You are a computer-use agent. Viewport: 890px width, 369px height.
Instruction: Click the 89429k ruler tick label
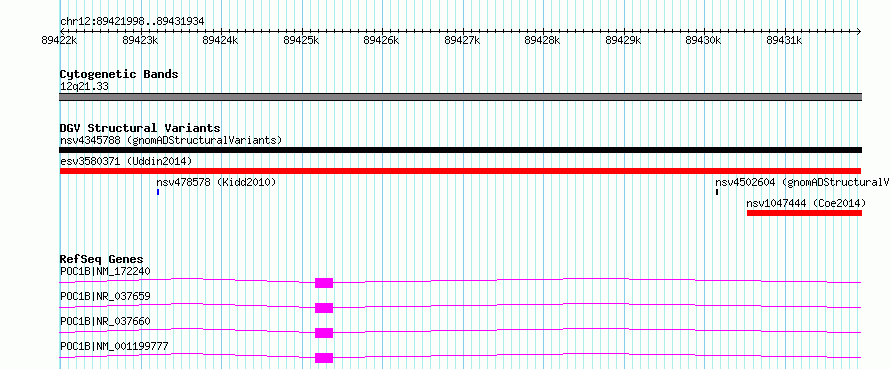pos(623,40)
